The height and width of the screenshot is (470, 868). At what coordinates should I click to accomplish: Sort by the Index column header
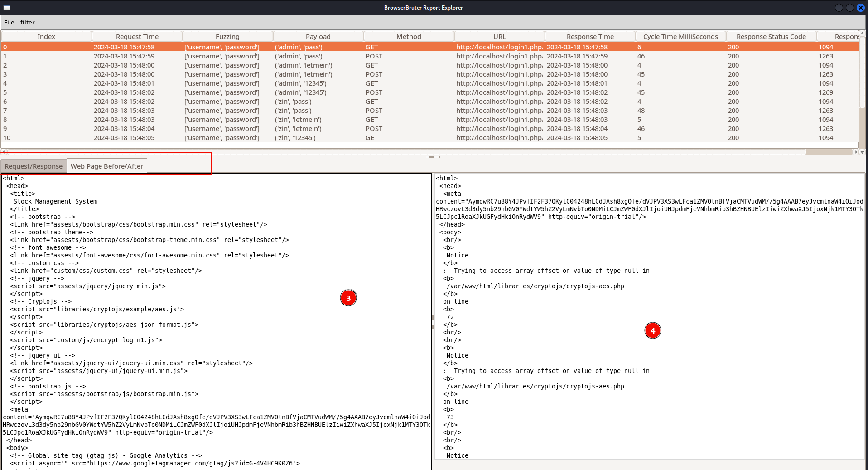tap(46, 37)
